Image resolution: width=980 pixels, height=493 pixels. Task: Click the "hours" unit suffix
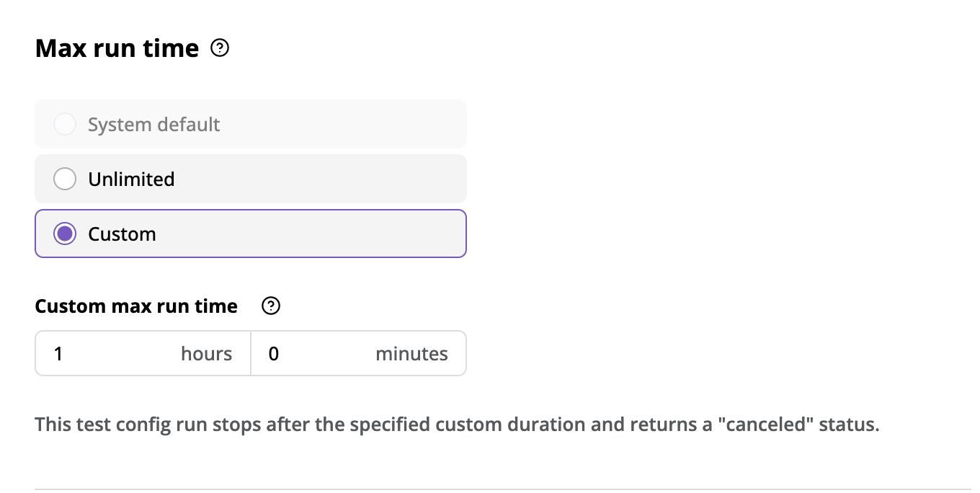[x=206, y=354]
